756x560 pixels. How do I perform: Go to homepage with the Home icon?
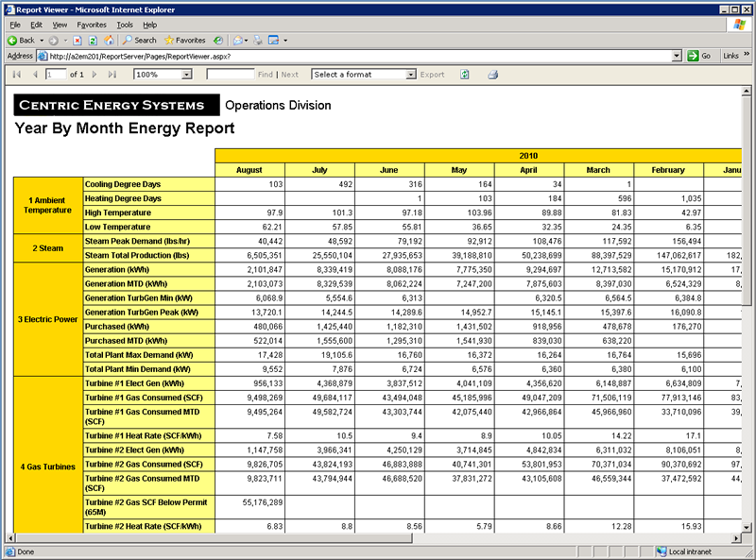point(110,40)
